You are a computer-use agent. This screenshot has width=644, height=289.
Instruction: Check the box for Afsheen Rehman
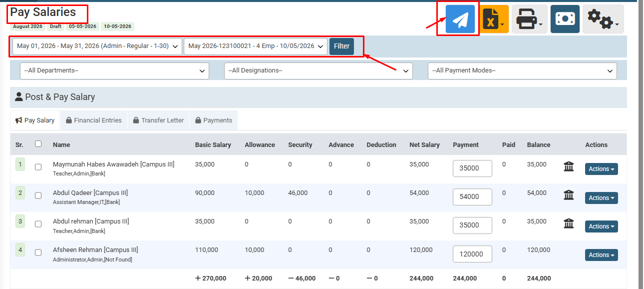[38, 253]
